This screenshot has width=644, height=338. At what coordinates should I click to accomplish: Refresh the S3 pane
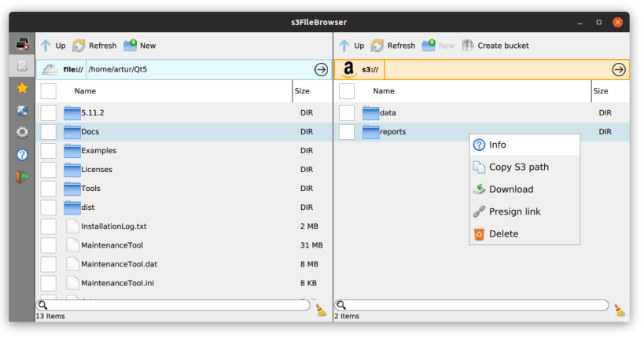[393, 46]
